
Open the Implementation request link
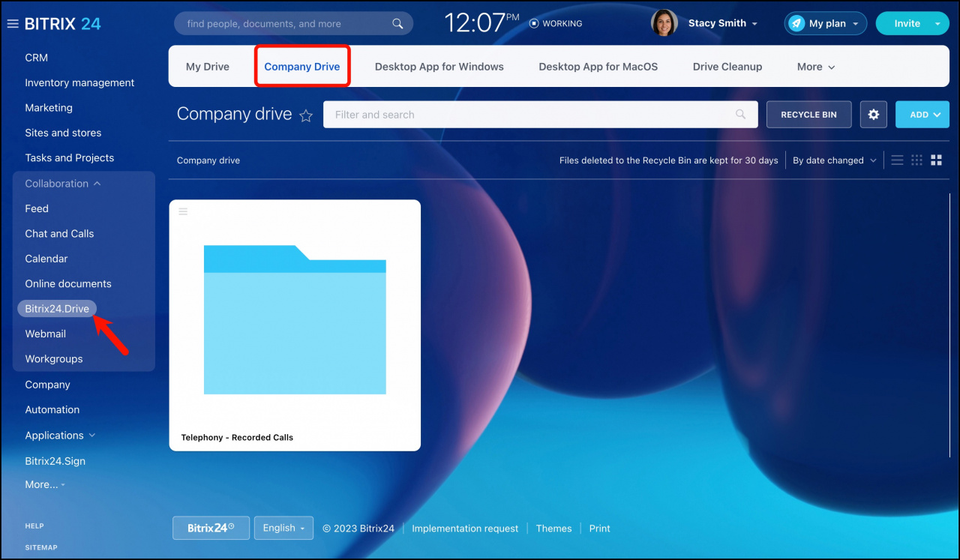tap(465, 529)
